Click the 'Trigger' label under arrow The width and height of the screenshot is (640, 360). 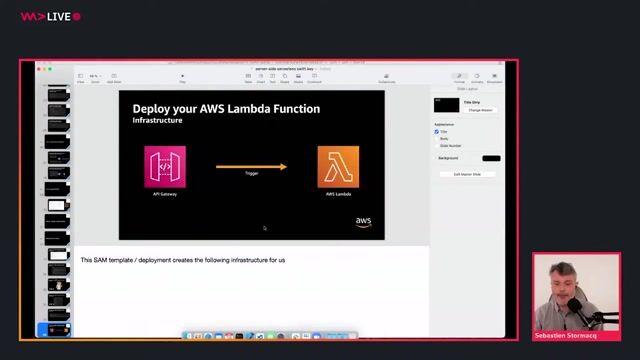pos(251,173)
